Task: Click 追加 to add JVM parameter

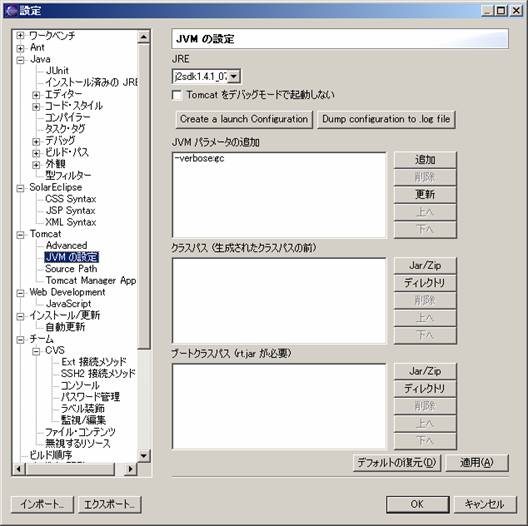Action: tap(425, 160)
